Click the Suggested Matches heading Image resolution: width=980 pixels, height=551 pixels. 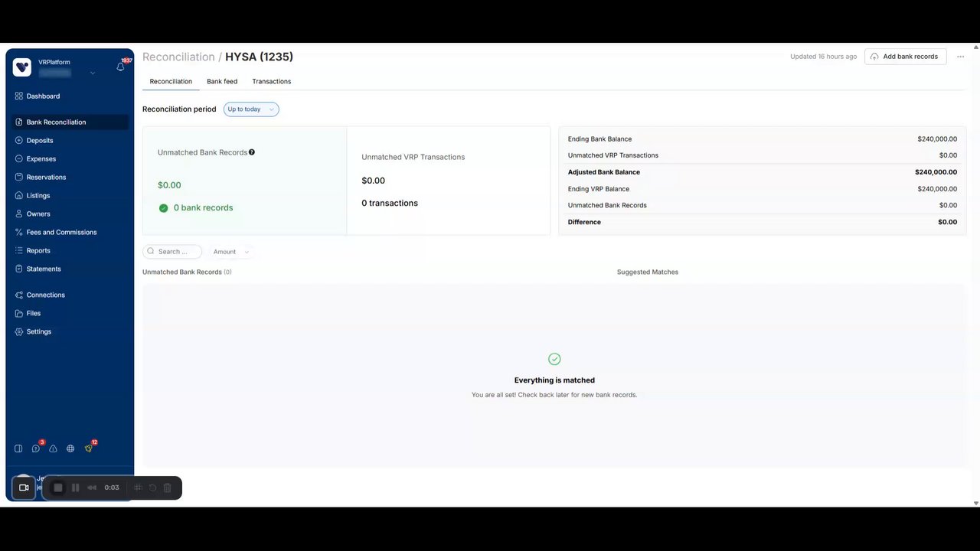[x=648, y=272]
